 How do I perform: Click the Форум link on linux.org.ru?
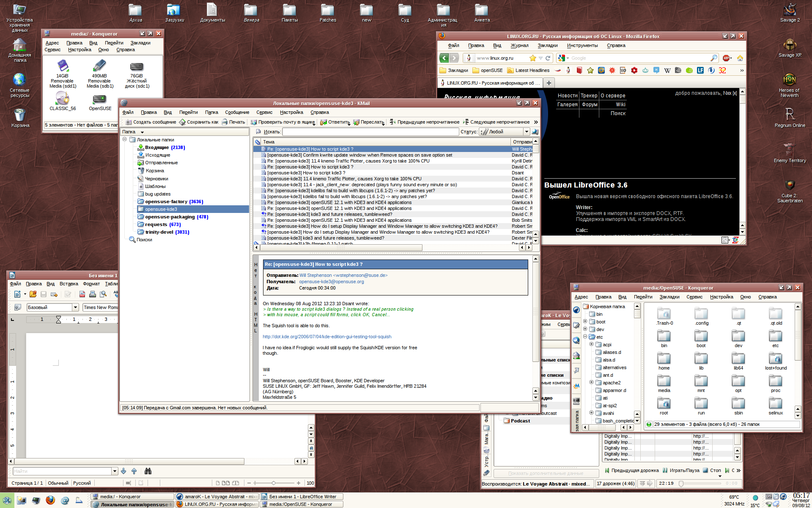590,105
